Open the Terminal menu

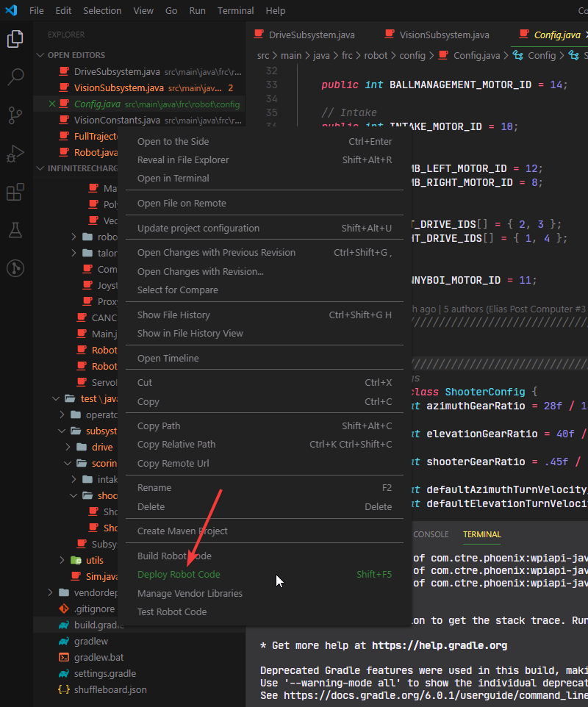pyautogui.click(x=235, y=10)
